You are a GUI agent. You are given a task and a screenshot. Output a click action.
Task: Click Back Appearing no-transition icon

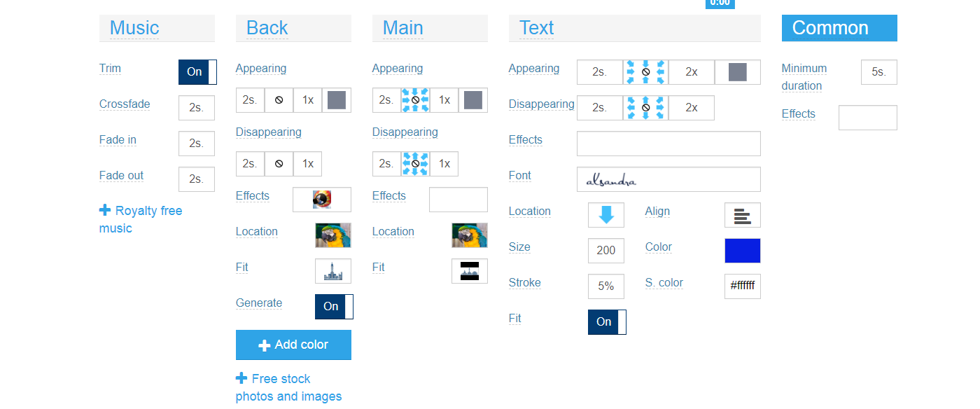[279, 100]
